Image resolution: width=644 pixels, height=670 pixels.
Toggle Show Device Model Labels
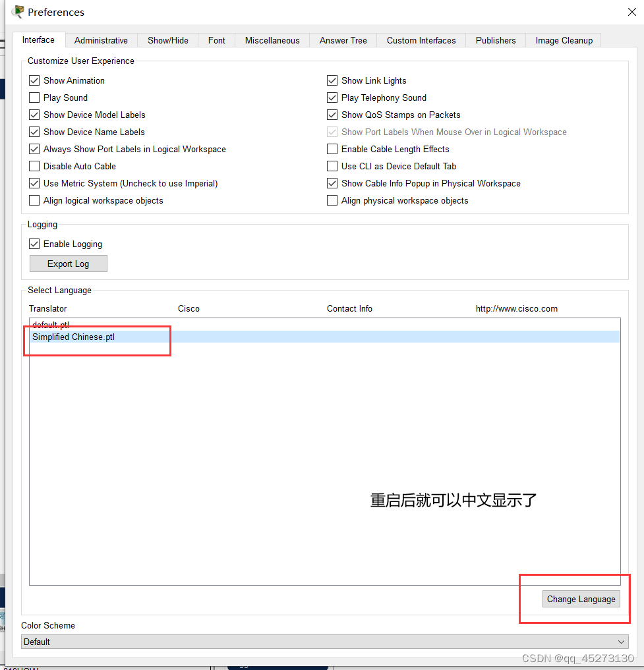pos(34,115)
